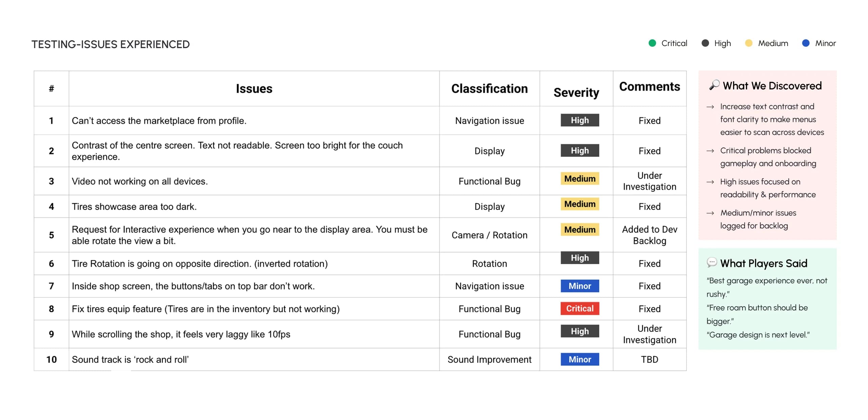Click the 'TBD' comment in row 10

pos(649,360)
